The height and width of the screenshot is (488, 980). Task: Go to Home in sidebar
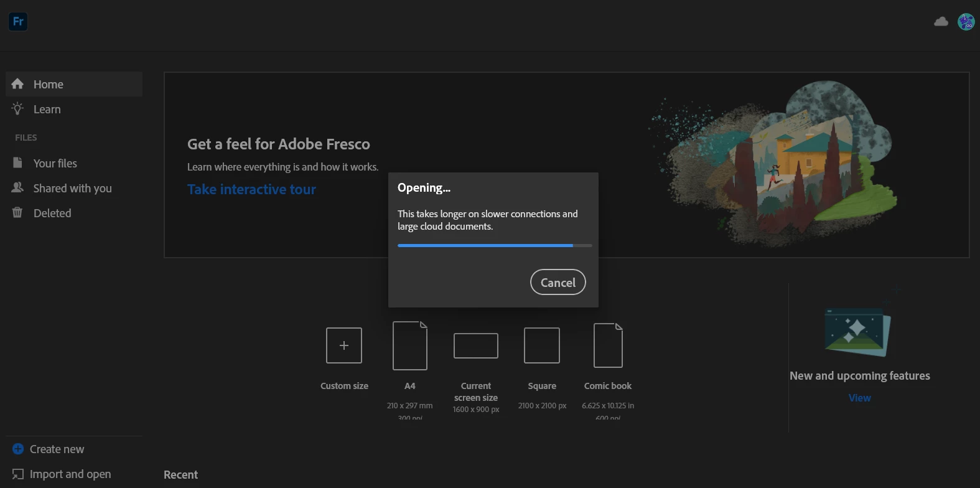coord(74,84)
